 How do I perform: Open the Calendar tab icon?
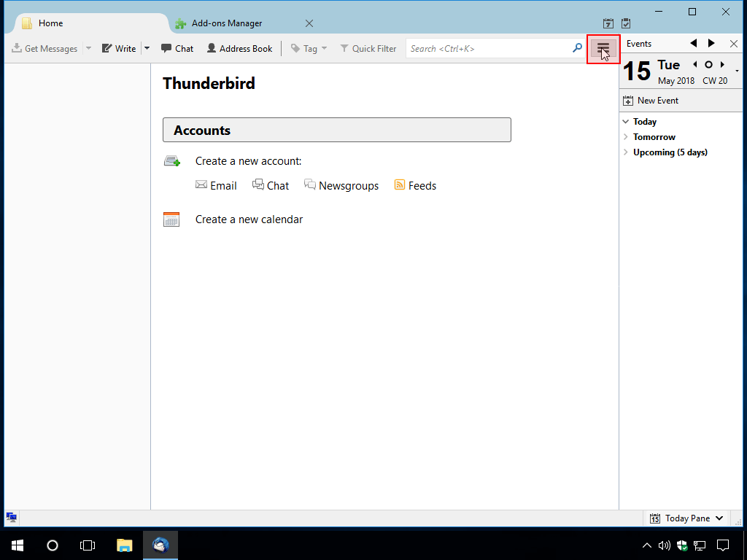coord(608,23)
